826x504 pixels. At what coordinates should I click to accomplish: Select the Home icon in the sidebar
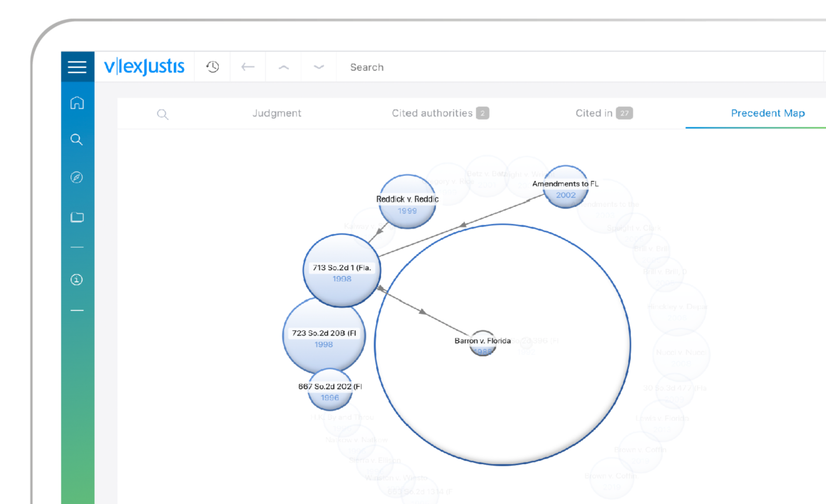(x=77, y=103)
